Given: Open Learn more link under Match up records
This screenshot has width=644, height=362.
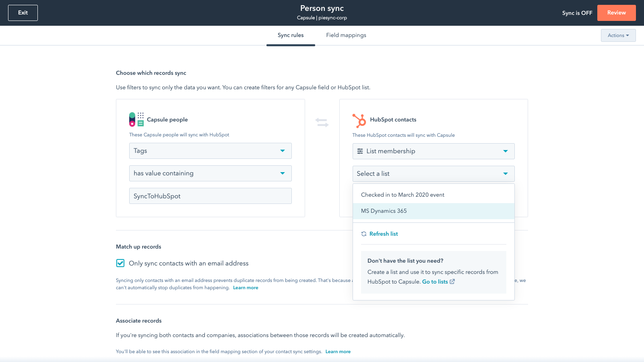Looking at the screenshot, I should click(246, 288).
